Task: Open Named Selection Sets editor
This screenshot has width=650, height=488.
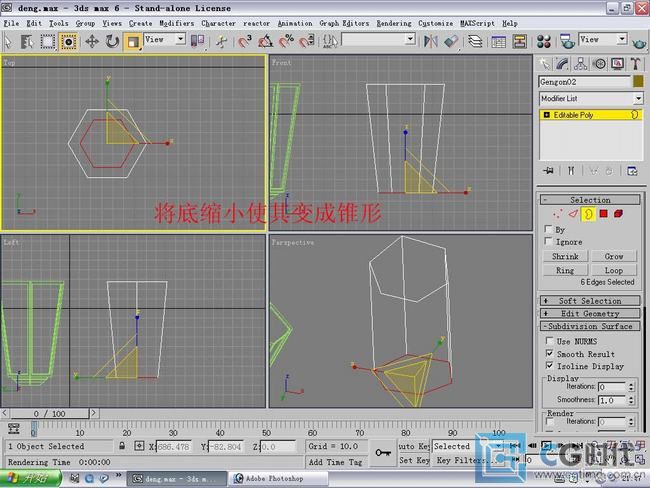Action: point(330,41)
